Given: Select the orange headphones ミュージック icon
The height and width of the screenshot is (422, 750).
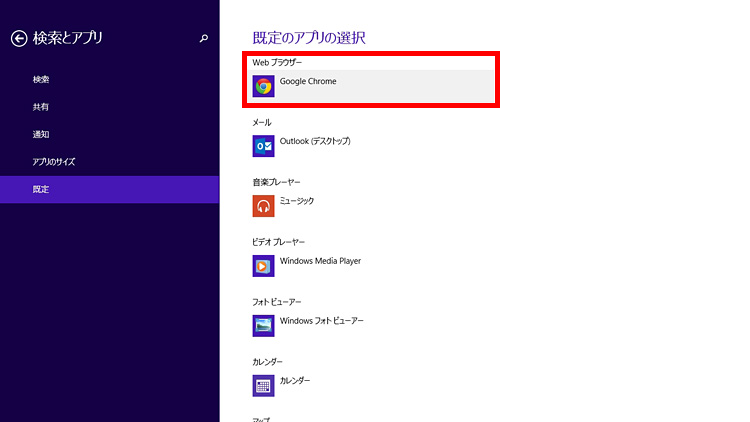Looking at the screenshot, I should tap(264, 206).
